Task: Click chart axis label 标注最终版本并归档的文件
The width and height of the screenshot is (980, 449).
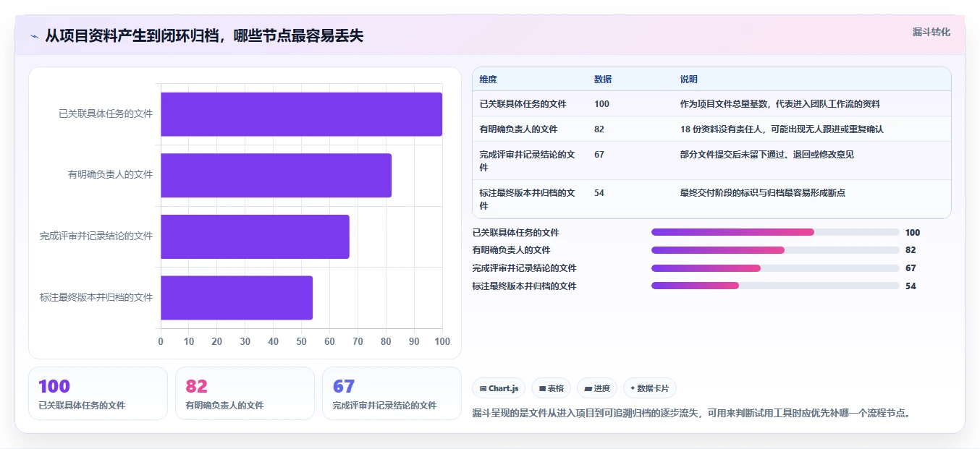Action: (96, 297)
